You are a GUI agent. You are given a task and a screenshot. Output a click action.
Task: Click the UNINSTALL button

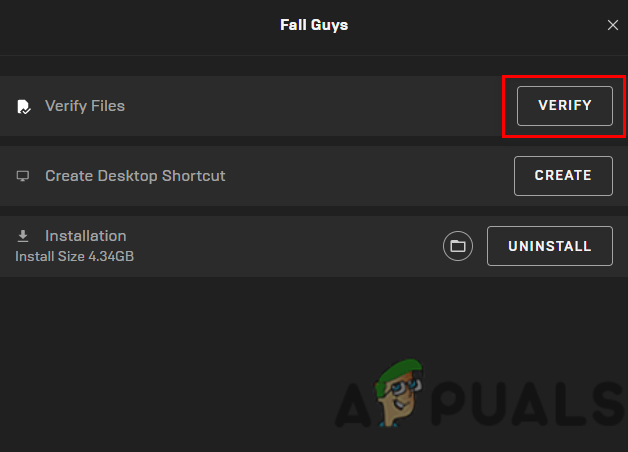click(x=550, y=246)
